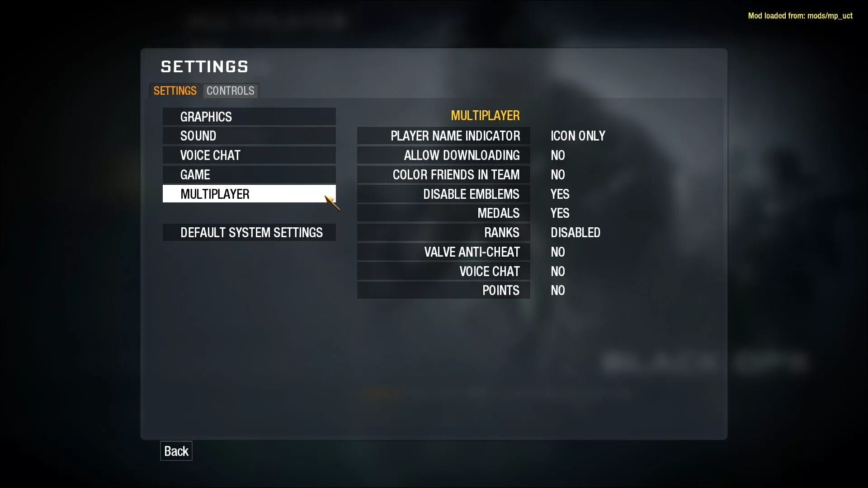Toggle POINTS display setting
The width and height of the screenshot is (868, 488).
click(x=558, y=290)
